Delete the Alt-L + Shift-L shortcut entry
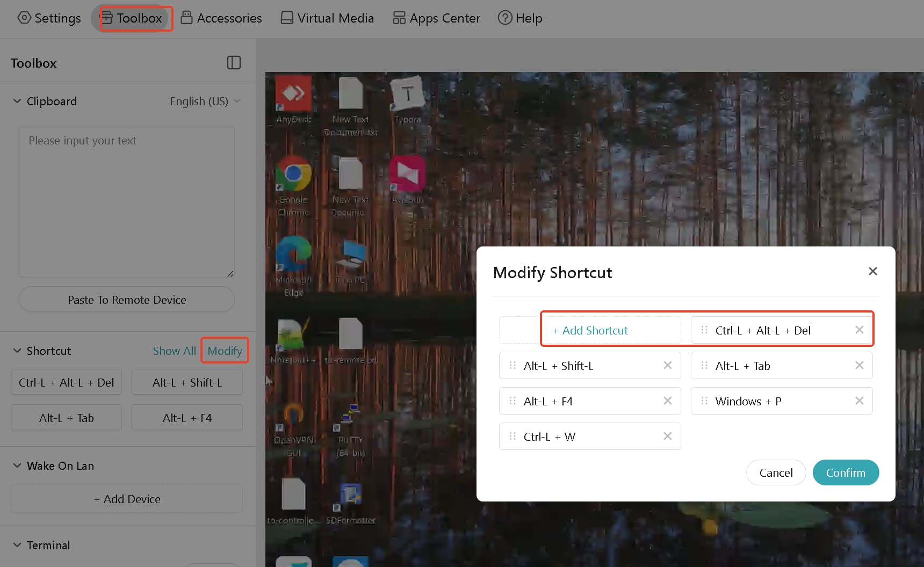The width and height of the screenshot is (924, 567). (x=667, y=365)
